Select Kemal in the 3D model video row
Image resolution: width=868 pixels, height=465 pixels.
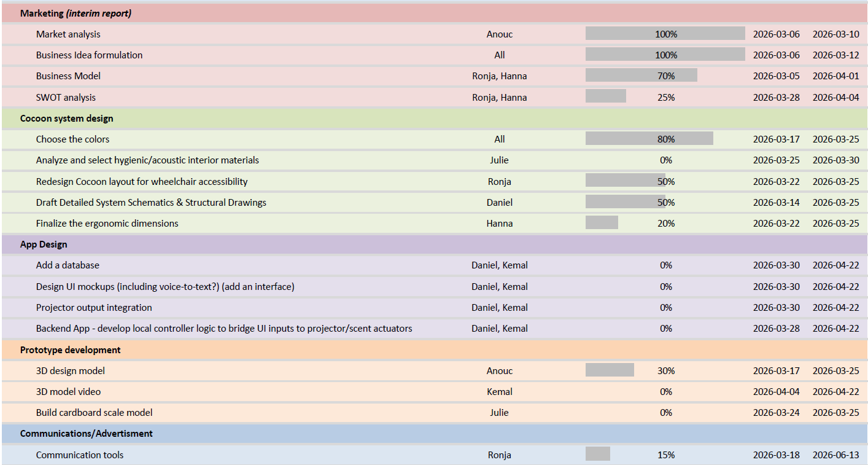click(499, 392)
